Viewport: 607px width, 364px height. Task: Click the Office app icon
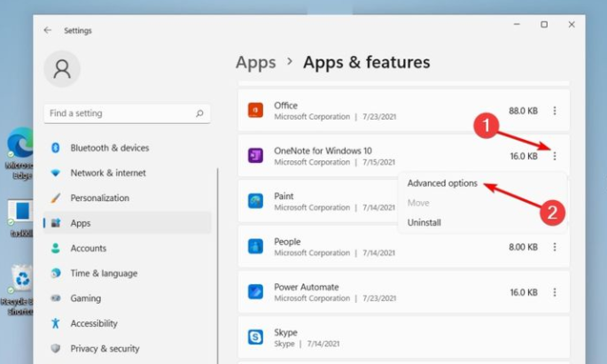pos(255,111)
